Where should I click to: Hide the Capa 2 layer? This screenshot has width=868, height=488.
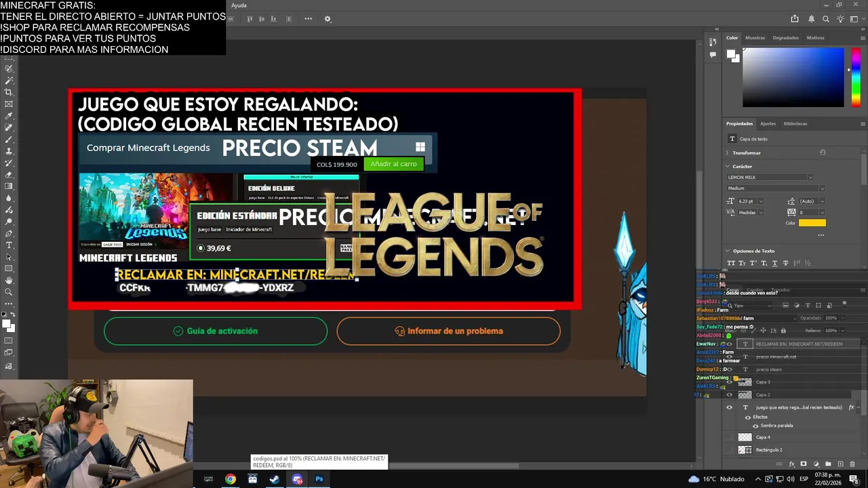coord(730,394)
